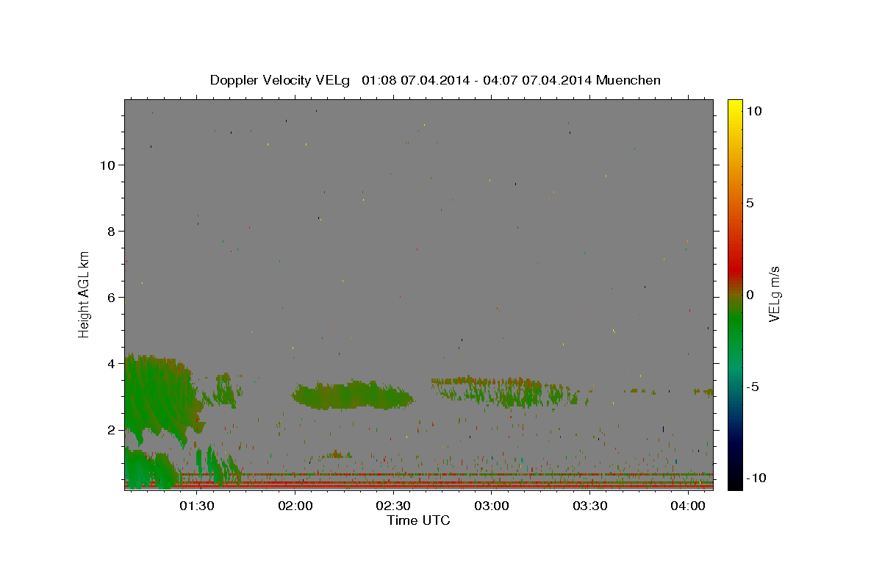882x588 pixels.
Task: Click the 'Time UTC' x-axis label
Action: [x=418, y=520]
